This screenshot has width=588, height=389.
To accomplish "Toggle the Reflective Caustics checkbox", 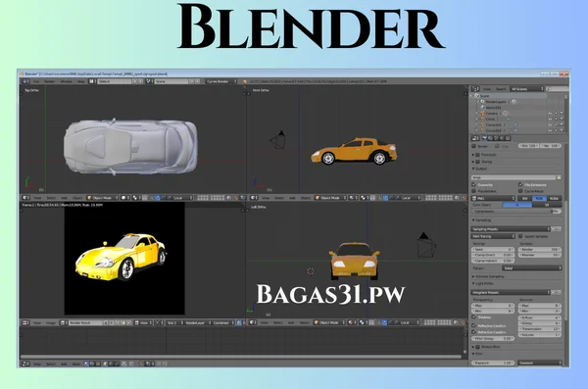I will click(x=474, y=325).
